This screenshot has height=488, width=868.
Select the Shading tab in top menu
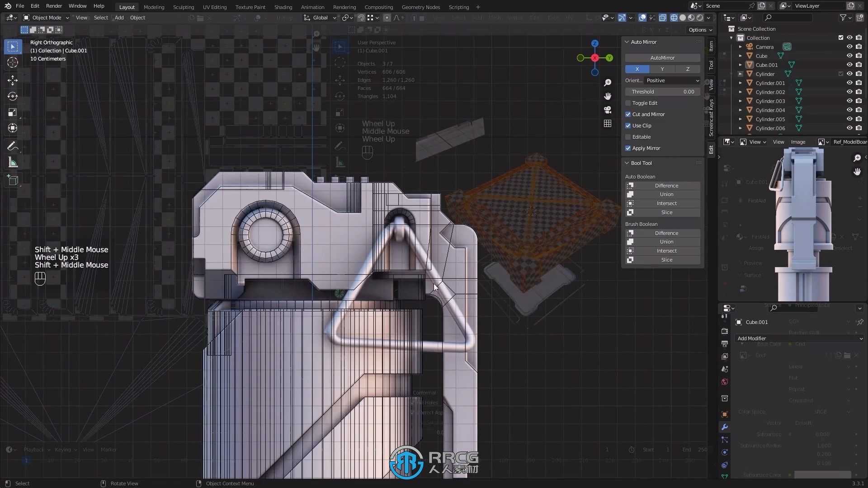pyautogui.click(x=283, y=7)
